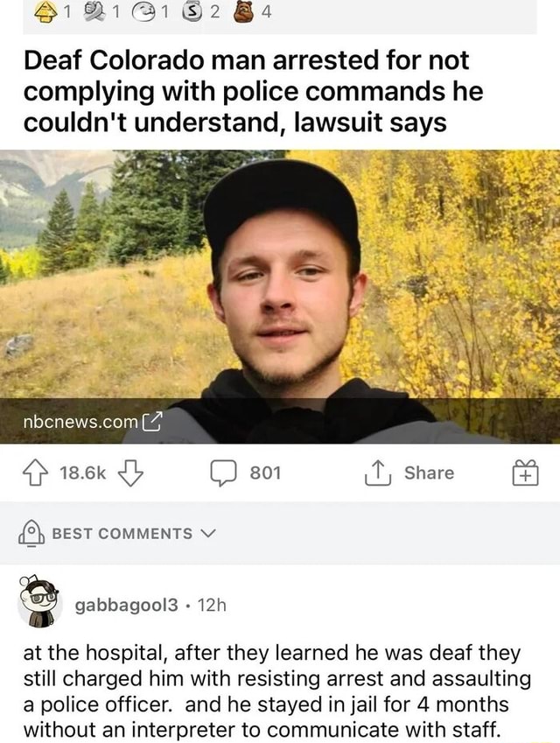Image resolution: width=560 pixels, height=743 pixels.
Task: Open the comments bubble showing 801
Action: [223, 473]
